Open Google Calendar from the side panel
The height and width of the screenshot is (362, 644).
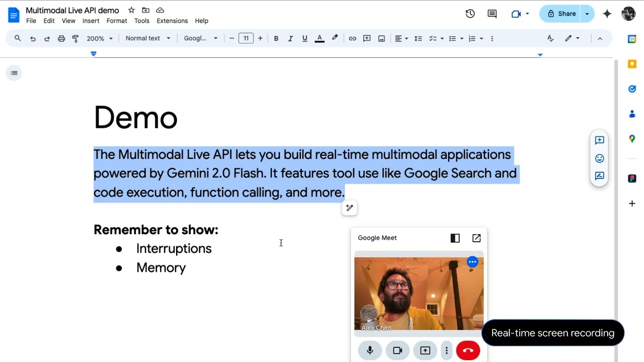coord(632,39)
